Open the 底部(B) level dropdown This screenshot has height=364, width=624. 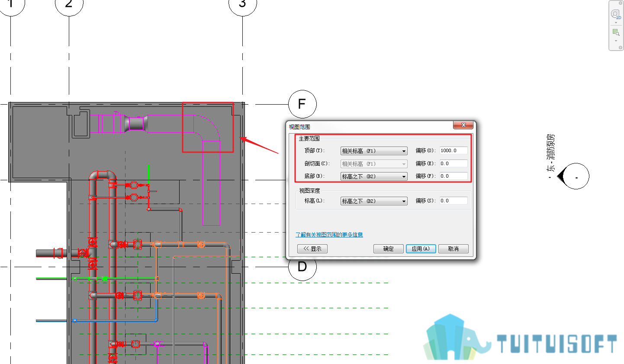[x=374, y=176]
